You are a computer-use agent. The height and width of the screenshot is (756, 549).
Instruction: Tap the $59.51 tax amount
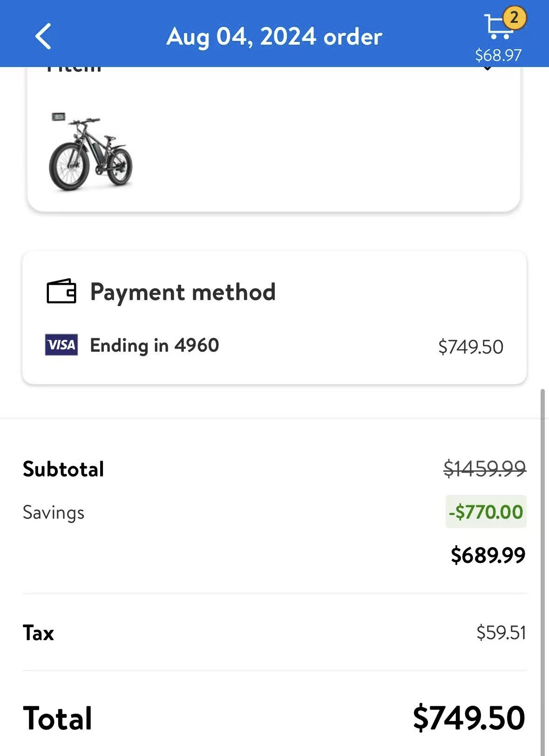[x=501, y=633]
